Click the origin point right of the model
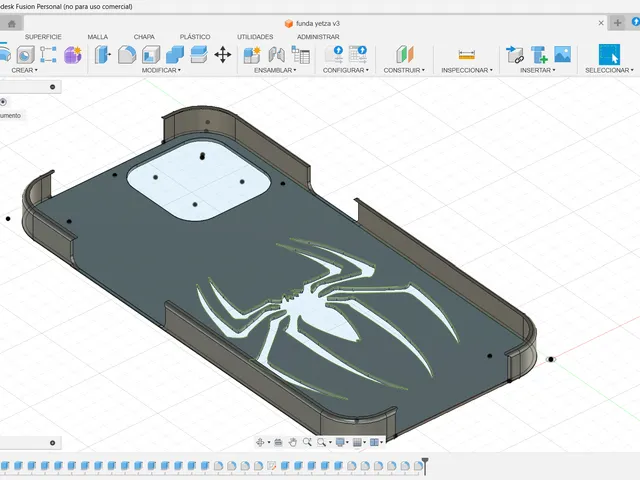 click(x=551, y=359)
